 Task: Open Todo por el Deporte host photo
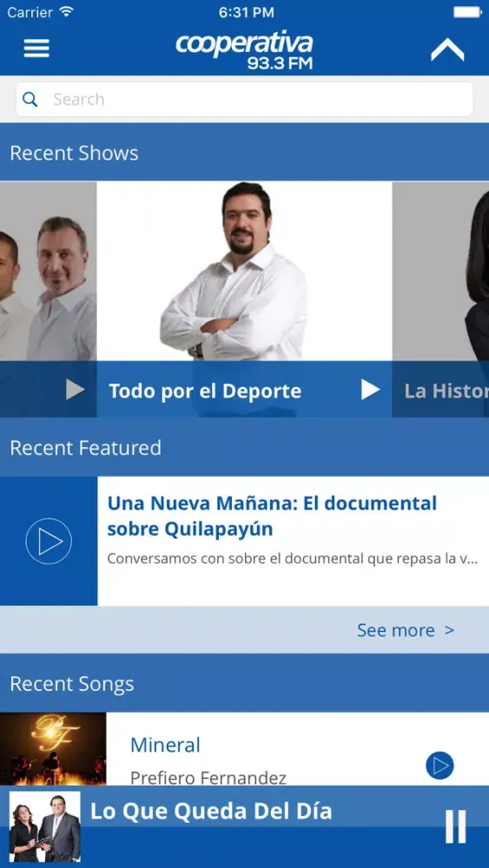244,271
